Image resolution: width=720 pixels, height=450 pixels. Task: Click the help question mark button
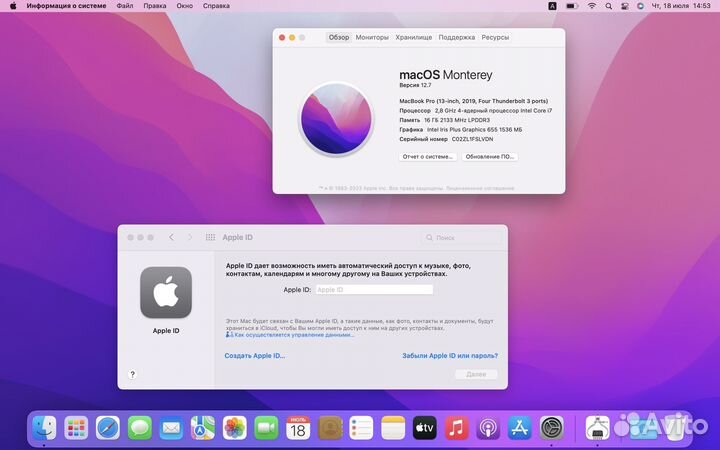pyautogui.click(x=132, y=374)
